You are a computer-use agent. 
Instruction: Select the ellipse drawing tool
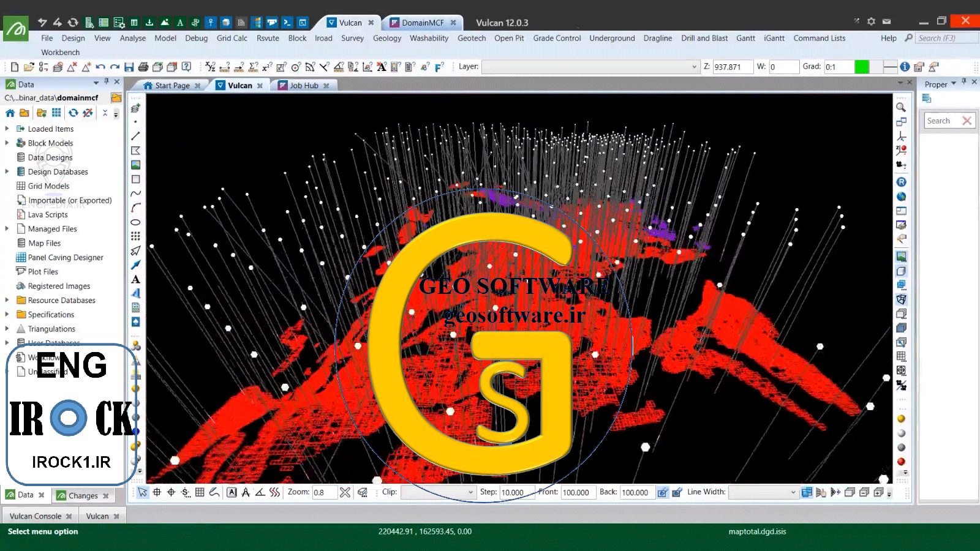pos(136,222)
